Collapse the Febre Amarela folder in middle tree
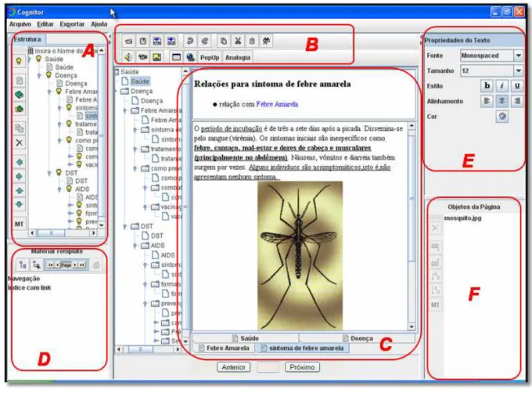 coord(125,110)
